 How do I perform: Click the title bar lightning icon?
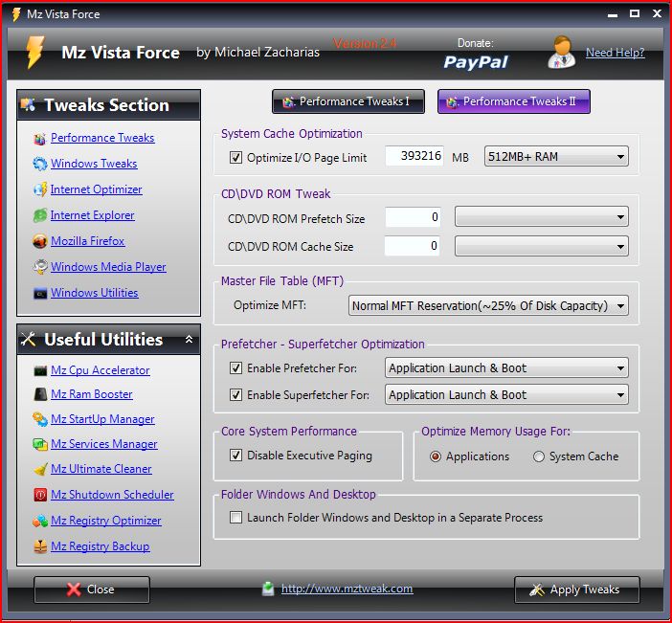[x=16, y=14]
